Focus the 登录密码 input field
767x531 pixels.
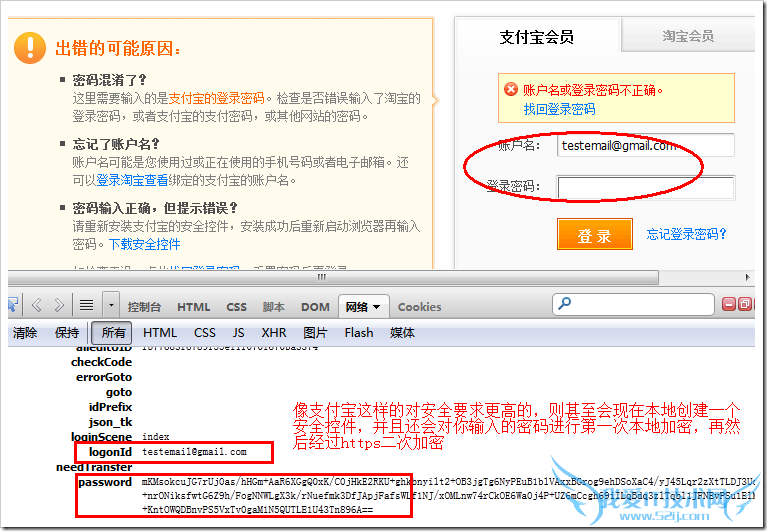pyautogui.click(x=646, y=187)
